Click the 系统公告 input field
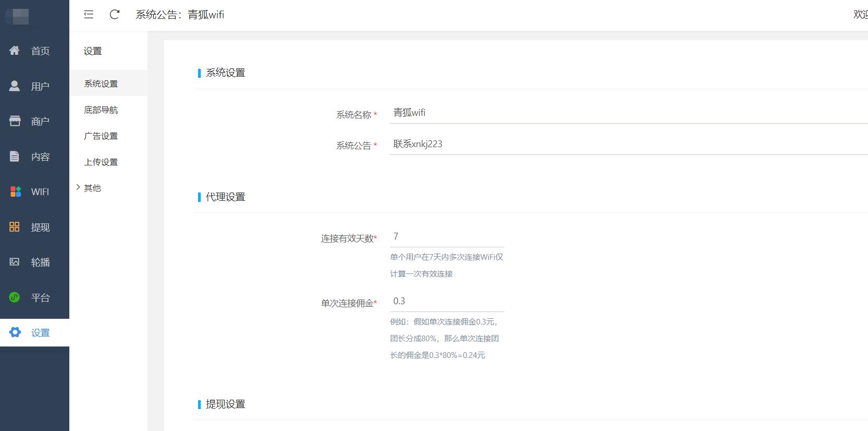This screenshot has height=431, width=868. [x=629, y=144]
